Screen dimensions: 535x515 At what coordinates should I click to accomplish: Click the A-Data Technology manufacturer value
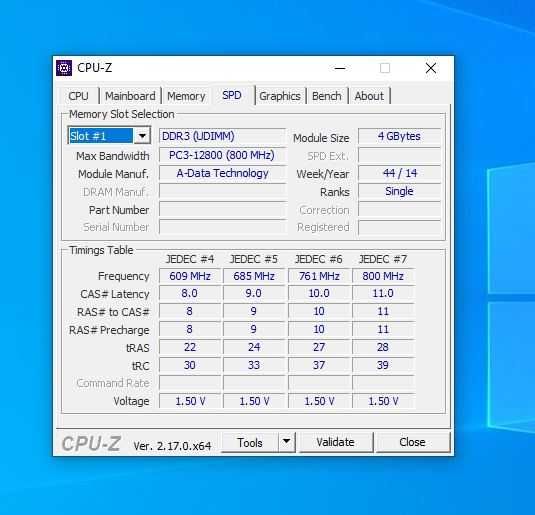[222, 173]
